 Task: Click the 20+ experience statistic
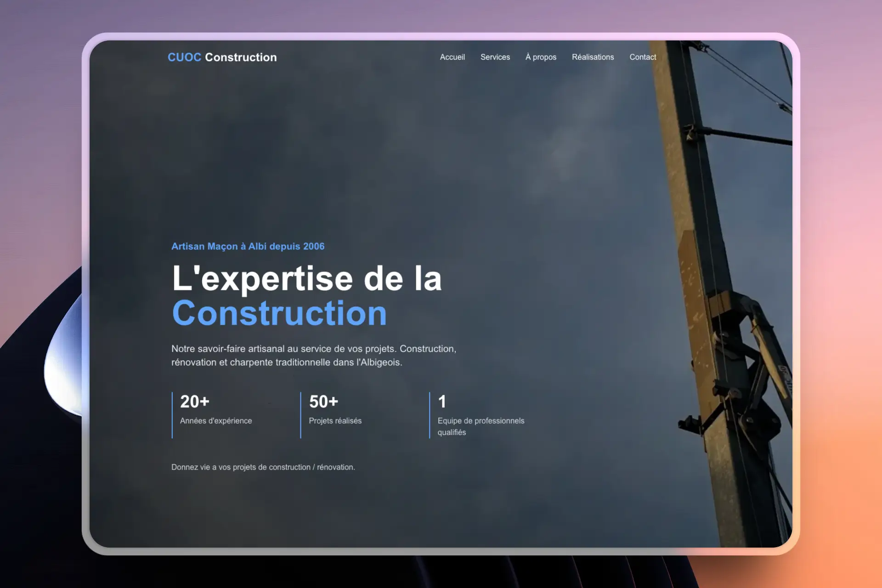coord(194,401)
